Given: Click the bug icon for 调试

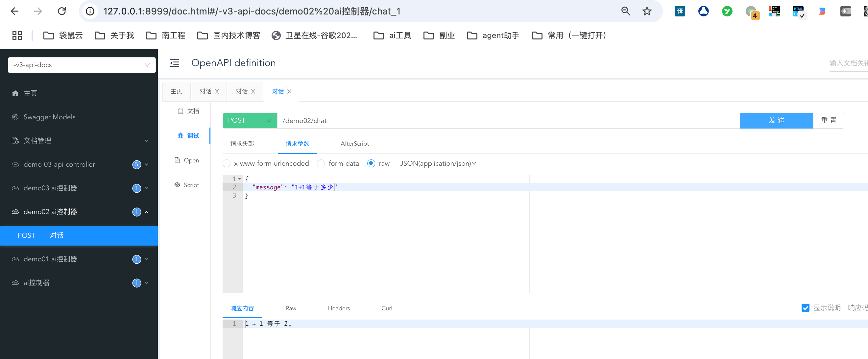Looking at the screenshot, I should click(x=180, y=136).
